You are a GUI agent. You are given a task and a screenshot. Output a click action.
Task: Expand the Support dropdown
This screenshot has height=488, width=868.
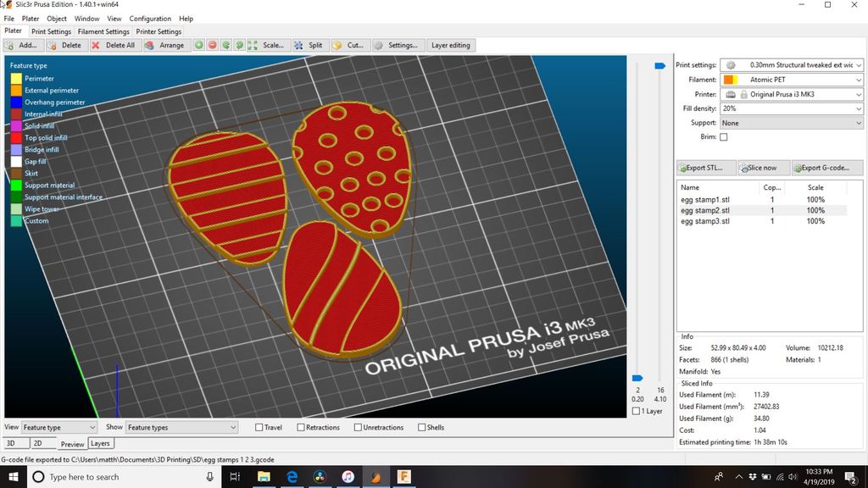[791, 123]
